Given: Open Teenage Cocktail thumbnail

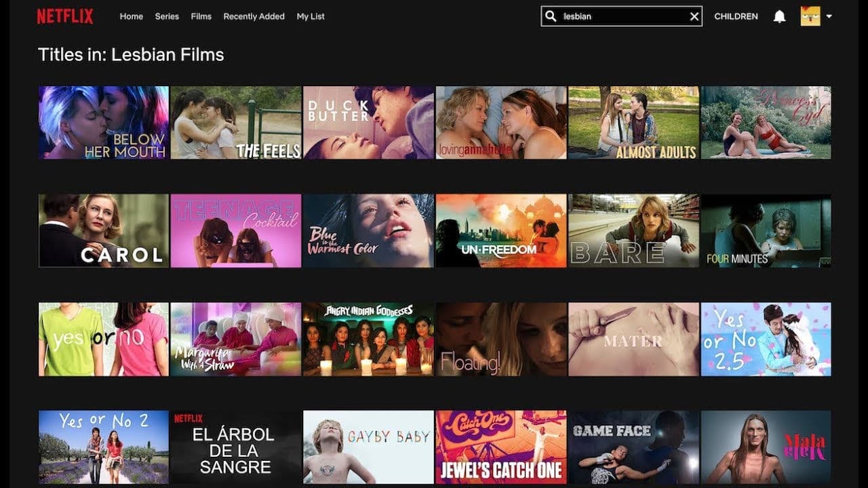Looking at the screenshot, I should pos(236,231).
